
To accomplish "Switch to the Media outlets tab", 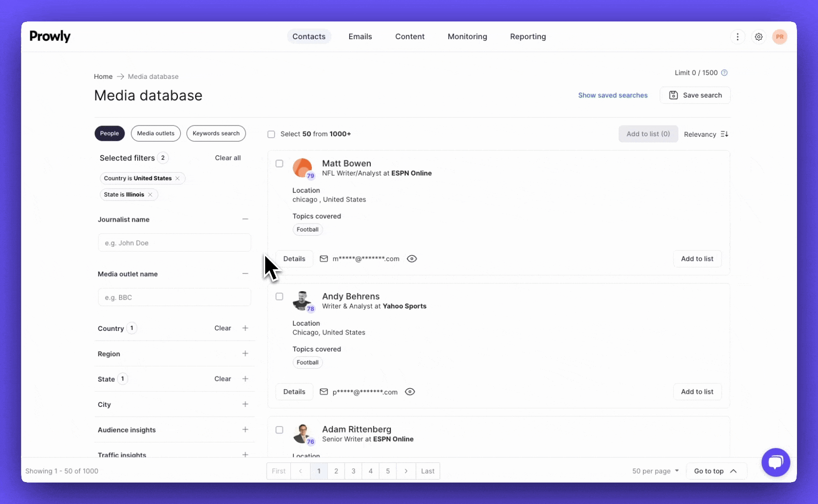I will click(x=155, y=133).
